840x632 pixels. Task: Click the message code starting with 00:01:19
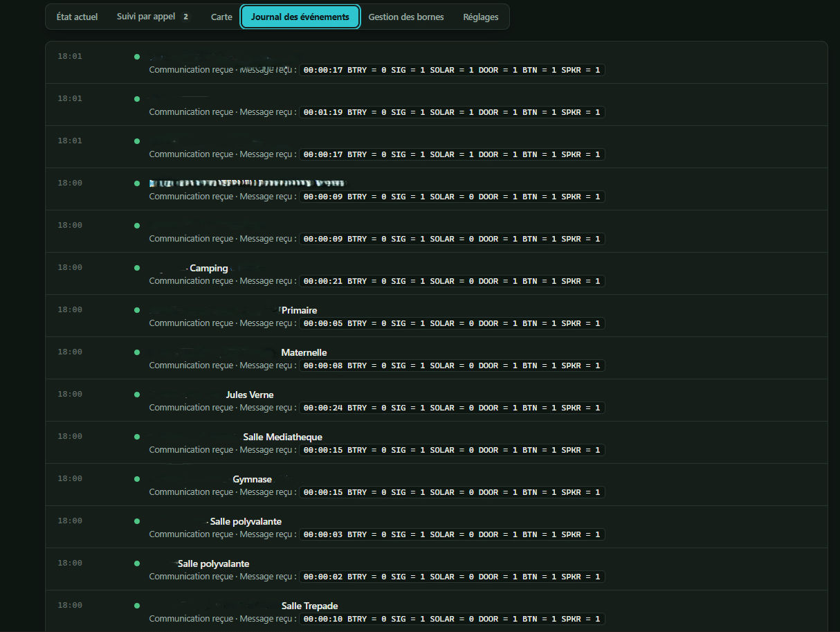(452, 112)
